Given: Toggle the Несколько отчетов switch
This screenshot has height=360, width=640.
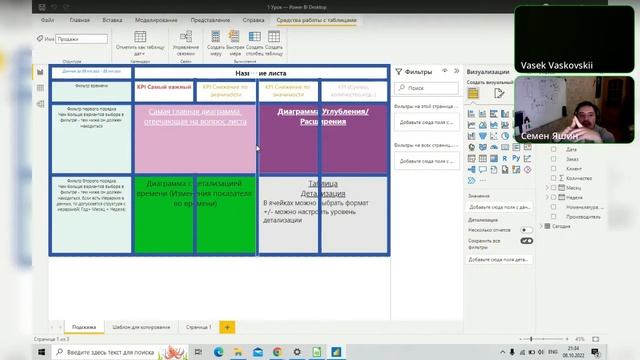Looking at the screenshot, I should click(527, 230).
